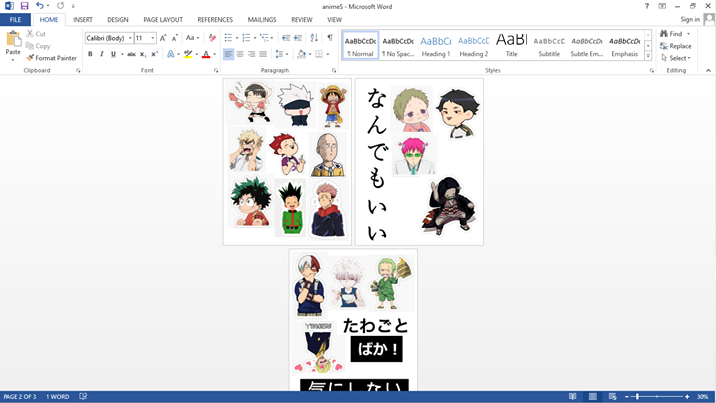
Task: Apply subscript formatting
Action: tap(143, 54)
